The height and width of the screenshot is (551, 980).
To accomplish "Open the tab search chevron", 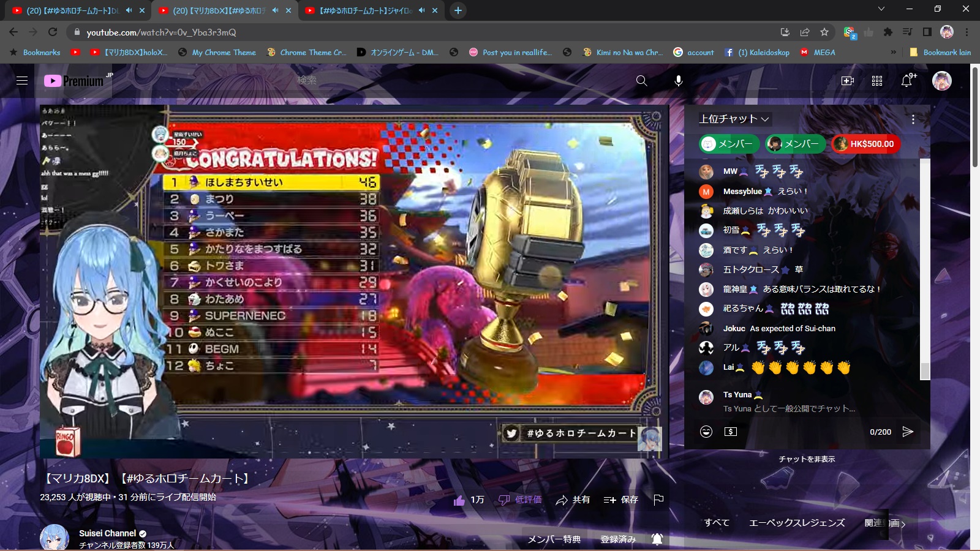I will pos(881,9).
